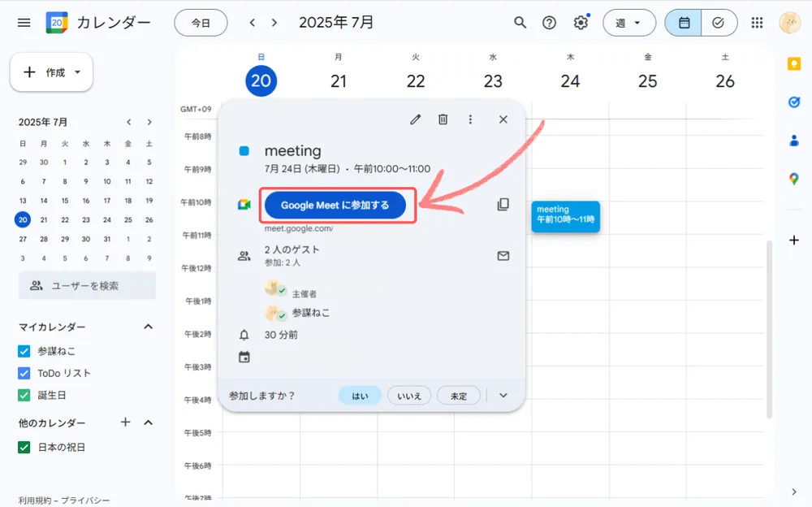Join the meeting via Google Meet button
The width and height of the screenshot is (812, 507).
click(335, 206)
